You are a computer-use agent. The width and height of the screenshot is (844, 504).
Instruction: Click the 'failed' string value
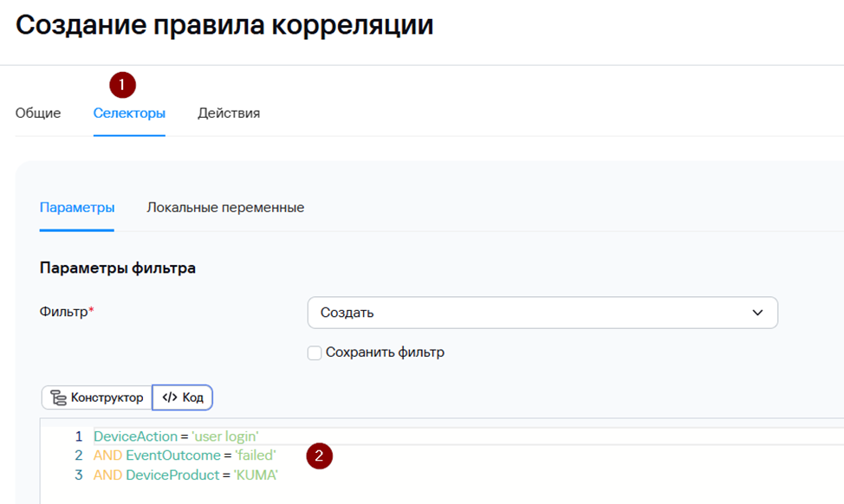[x=256, y=456]
